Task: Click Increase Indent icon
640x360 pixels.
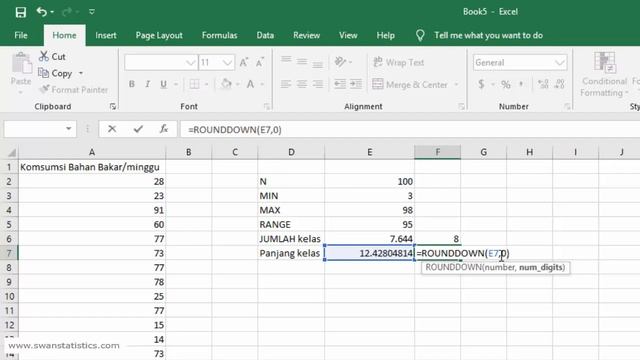Action: [x=356, y=84]
